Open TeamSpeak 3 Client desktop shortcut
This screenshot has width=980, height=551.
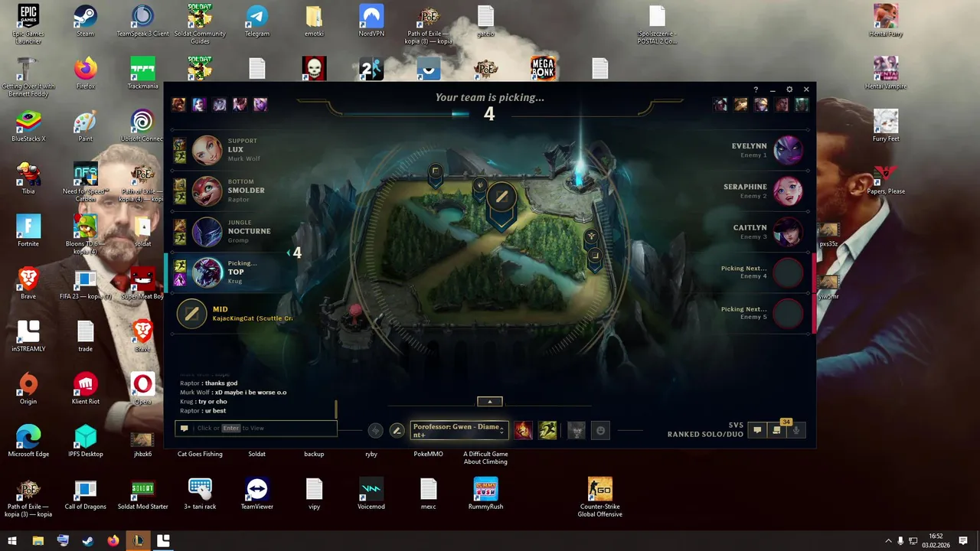point(142,21)
